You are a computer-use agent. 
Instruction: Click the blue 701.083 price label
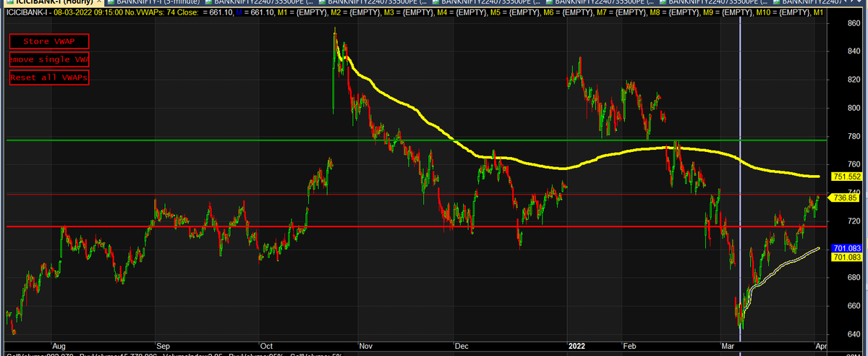pos(846,249)
